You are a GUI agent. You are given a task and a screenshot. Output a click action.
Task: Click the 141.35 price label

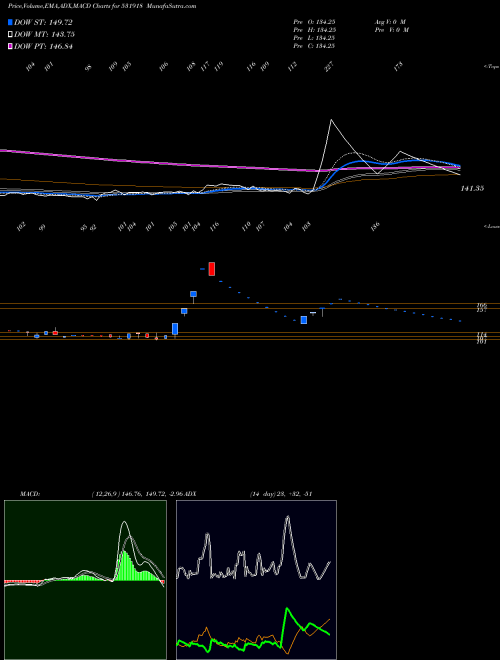pyautogui.click(x=472, y=189)
